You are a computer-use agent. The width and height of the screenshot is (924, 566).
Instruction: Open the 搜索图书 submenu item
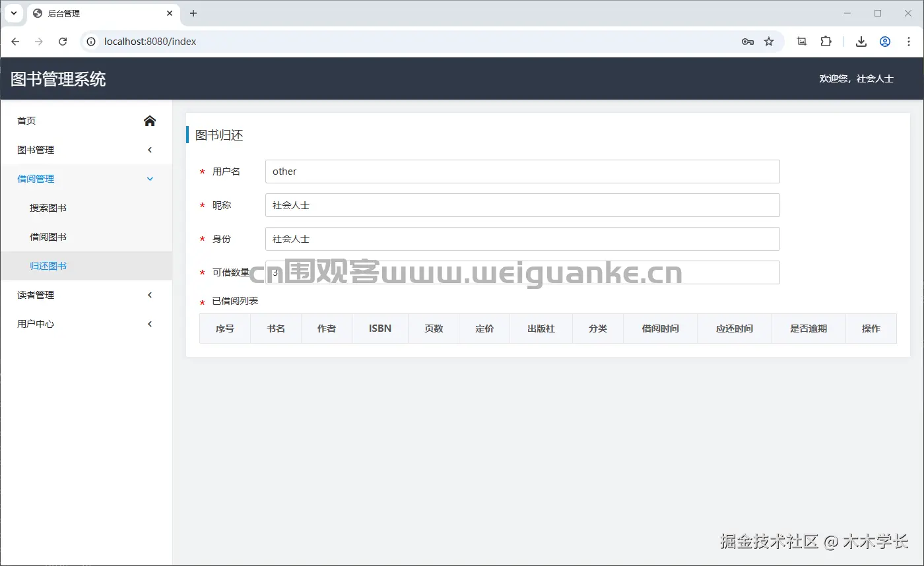point(86,208)
